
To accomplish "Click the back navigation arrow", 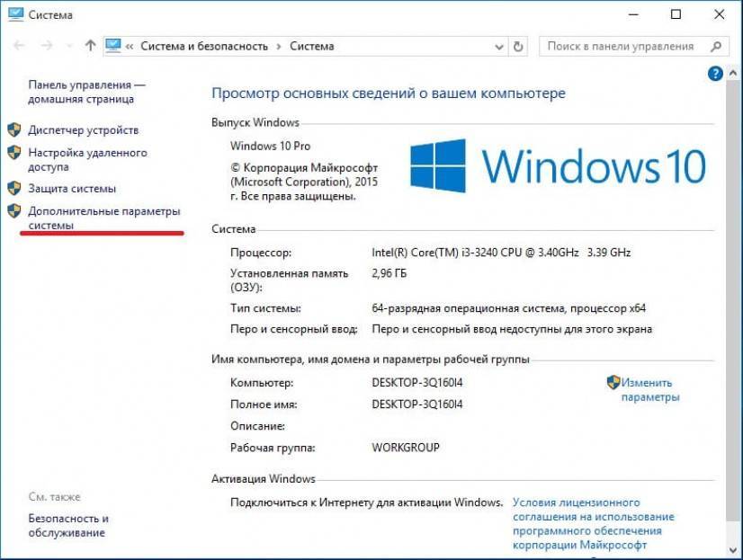I will [20, 46].
